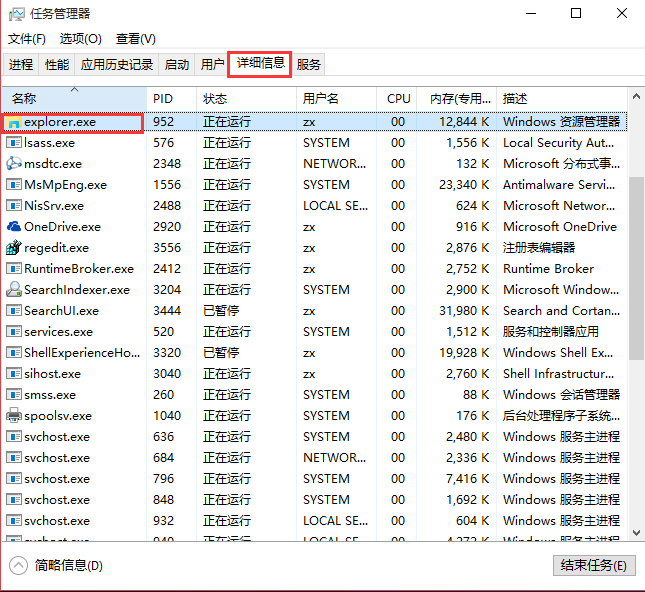Click the 注册表编辑器 description
645x592 pixels.
point(539,248)
